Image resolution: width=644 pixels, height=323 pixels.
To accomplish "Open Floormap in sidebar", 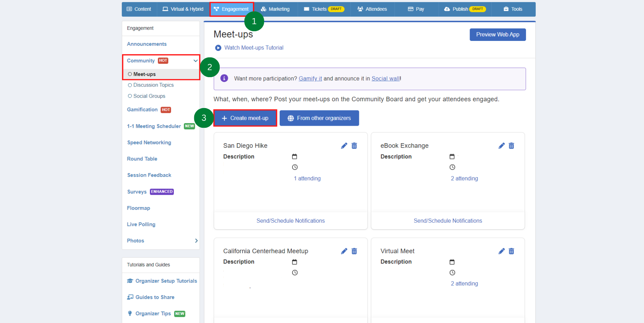I will pyautogui.click(x=139, y=208).
